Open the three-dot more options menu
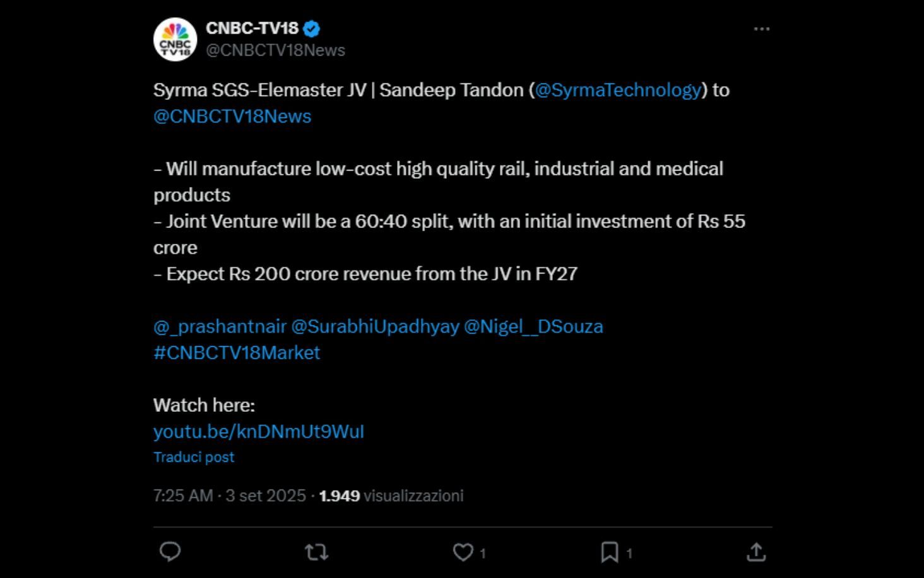The image size is (924, 578). (762, 29)
